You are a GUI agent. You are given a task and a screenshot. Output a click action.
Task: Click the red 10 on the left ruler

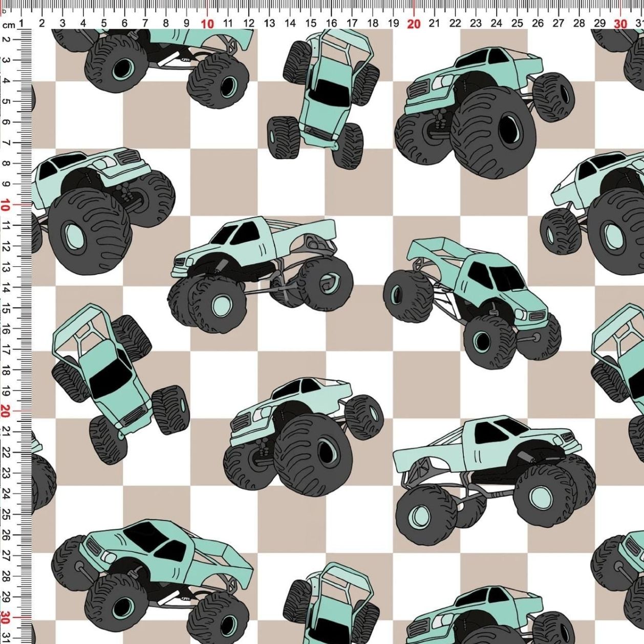coord(6,205)
